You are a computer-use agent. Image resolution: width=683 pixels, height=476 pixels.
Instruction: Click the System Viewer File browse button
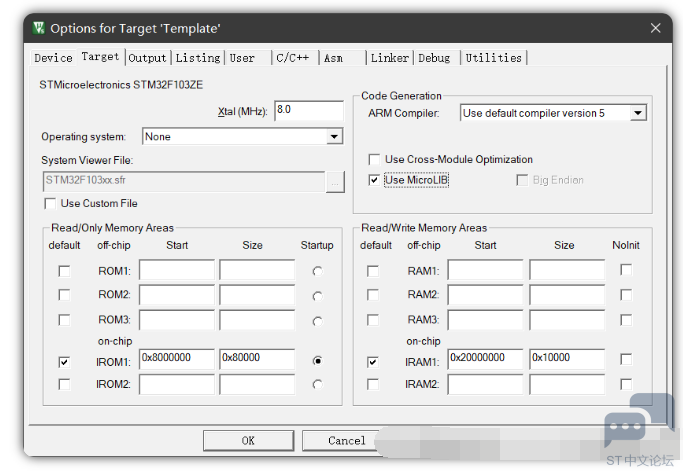click(x=335, y=182)
